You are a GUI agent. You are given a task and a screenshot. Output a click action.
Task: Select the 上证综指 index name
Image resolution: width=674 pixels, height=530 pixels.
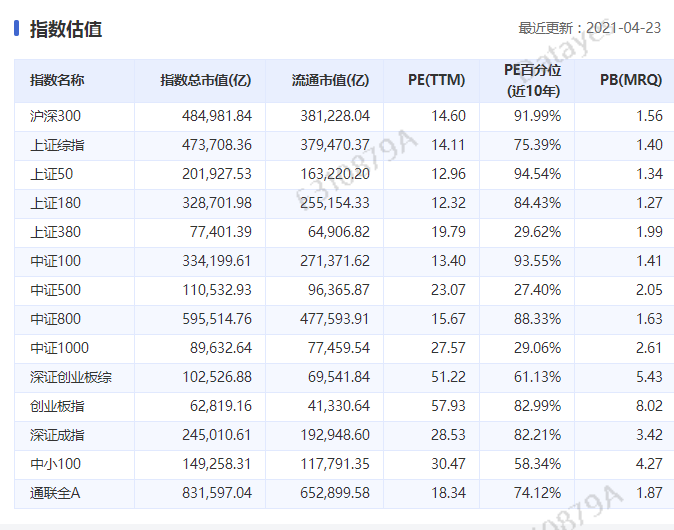[x=57, y=145]
